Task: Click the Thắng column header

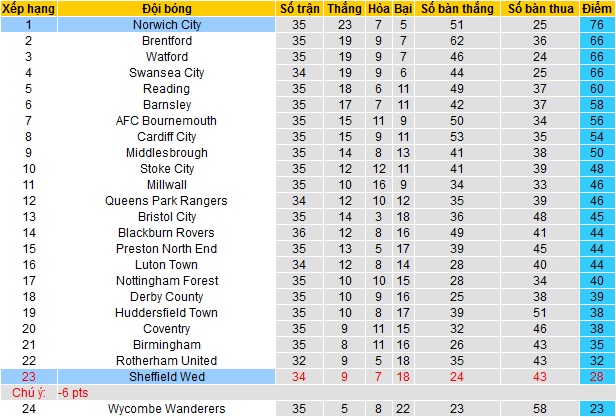Action: tap(346, 8)
